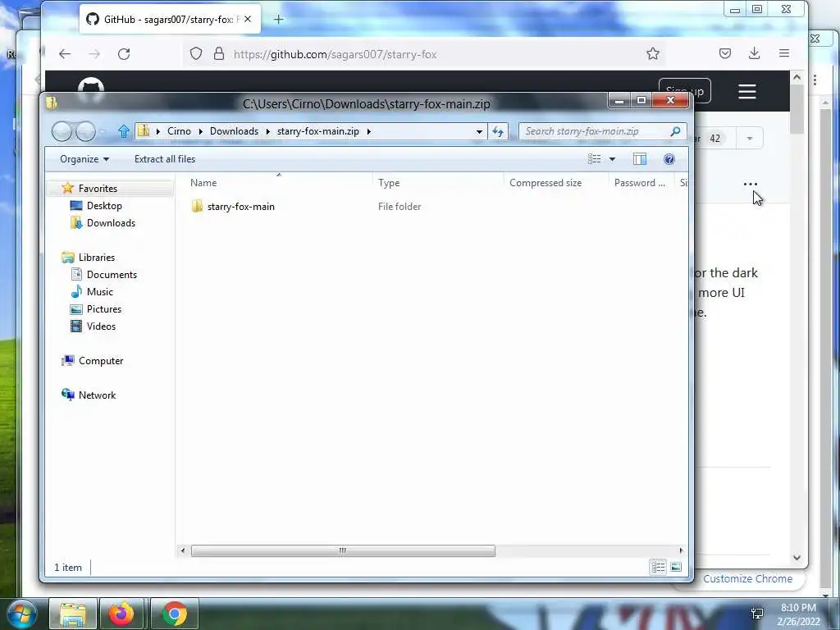
Task: Click the Password column header
Action: 641,183
